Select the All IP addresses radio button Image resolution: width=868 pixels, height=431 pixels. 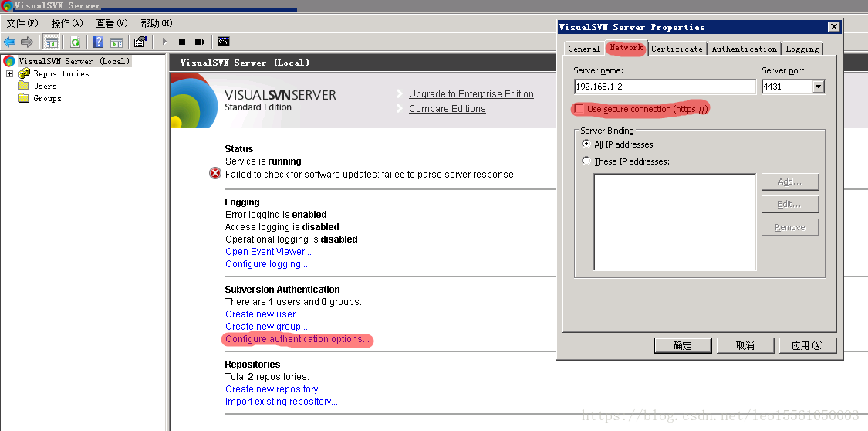[586, 144]
